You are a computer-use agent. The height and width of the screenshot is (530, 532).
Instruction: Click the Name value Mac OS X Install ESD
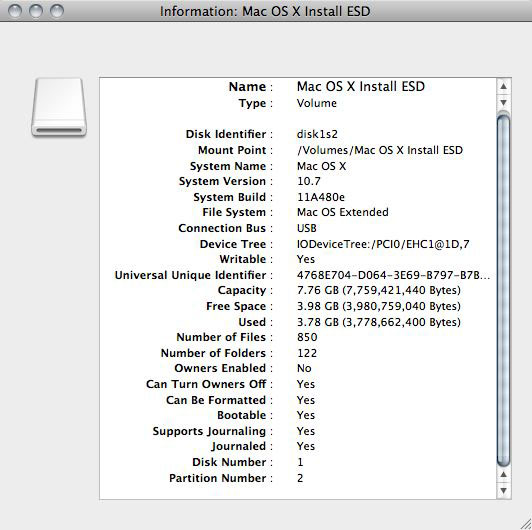[361, 87]
